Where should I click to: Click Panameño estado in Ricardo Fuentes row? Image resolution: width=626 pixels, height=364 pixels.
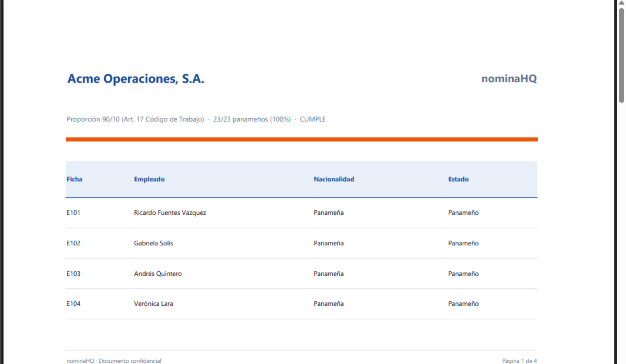tap(463, 213)
